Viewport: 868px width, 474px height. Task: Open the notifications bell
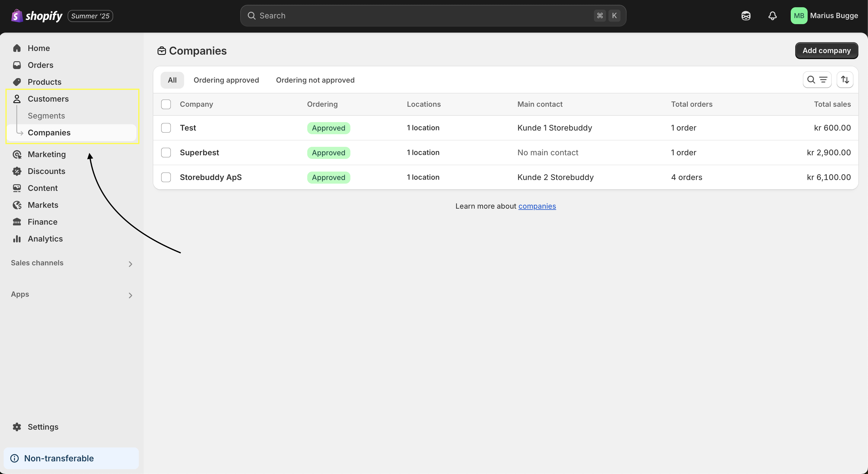click(x=772, y=16)
